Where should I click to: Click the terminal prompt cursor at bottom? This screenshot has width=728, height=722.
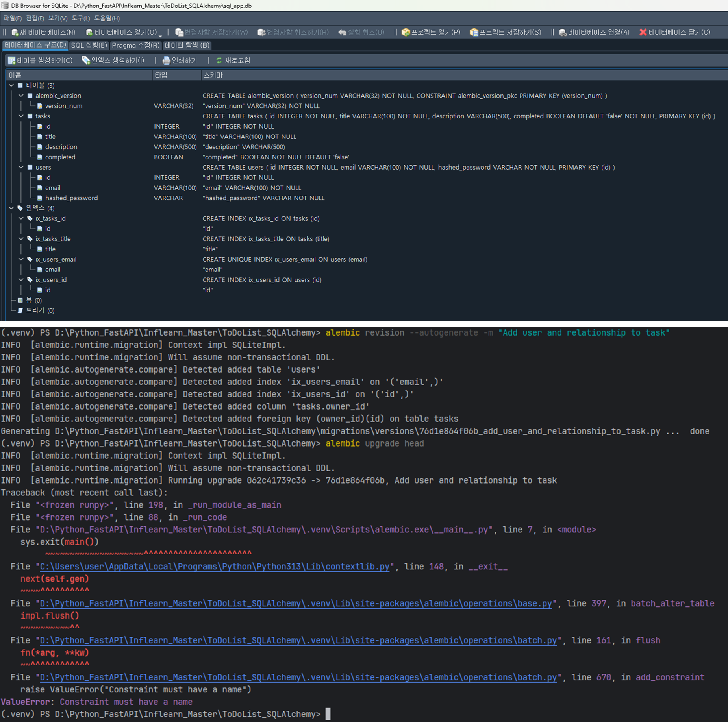point(328,714)
